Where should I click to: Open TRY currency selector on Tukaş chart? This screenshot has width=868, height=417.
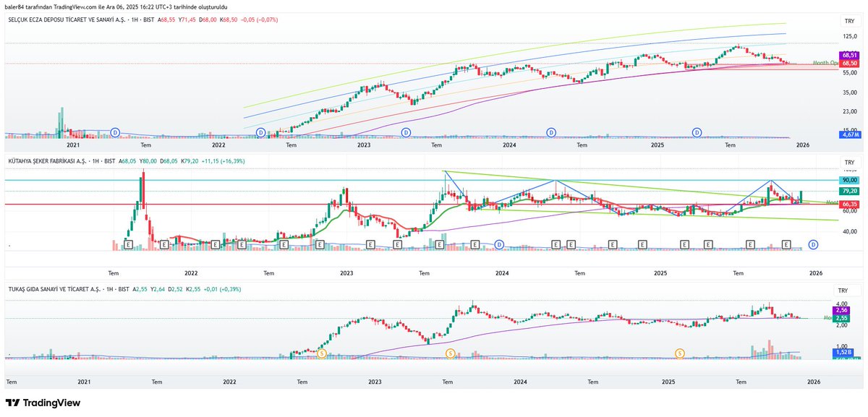[848, 291]
